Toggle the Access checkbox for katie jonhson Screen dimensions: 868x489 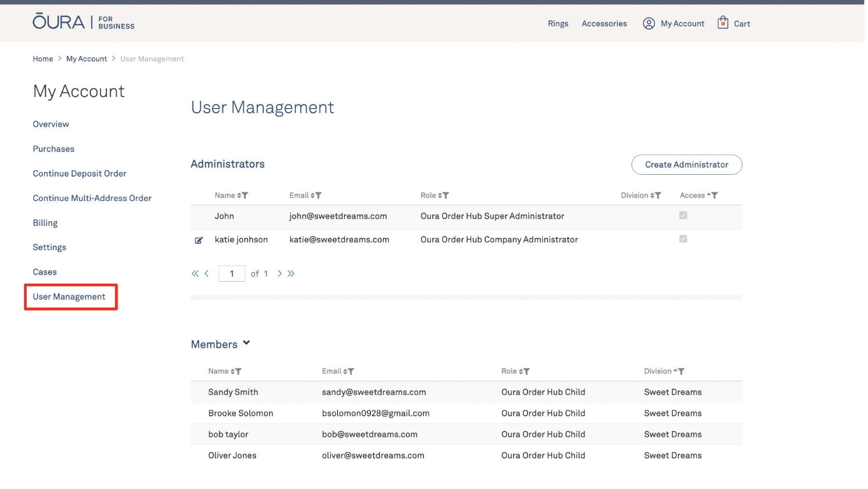683,239
